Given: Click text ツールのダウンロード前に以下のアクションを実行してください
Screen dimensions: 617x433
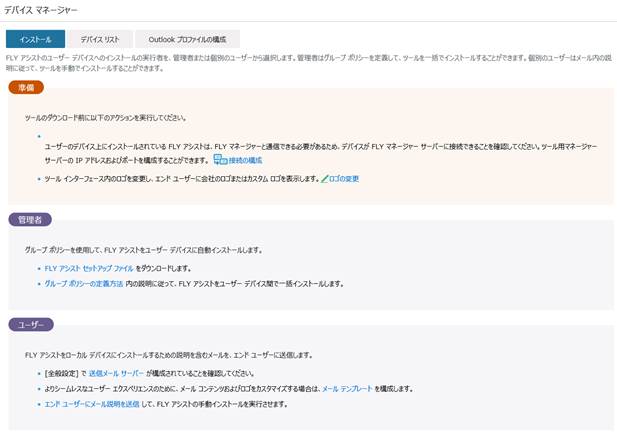Looking at the screenshot, I should pyautogui.click(x=105, y=118).
